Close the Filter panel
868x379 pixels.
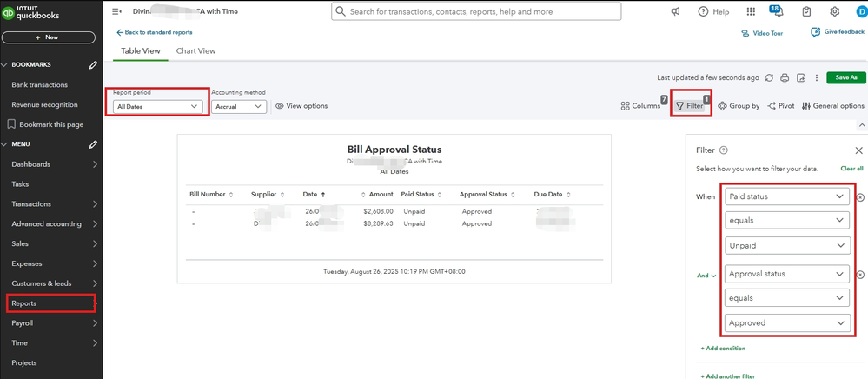point(858,150)
